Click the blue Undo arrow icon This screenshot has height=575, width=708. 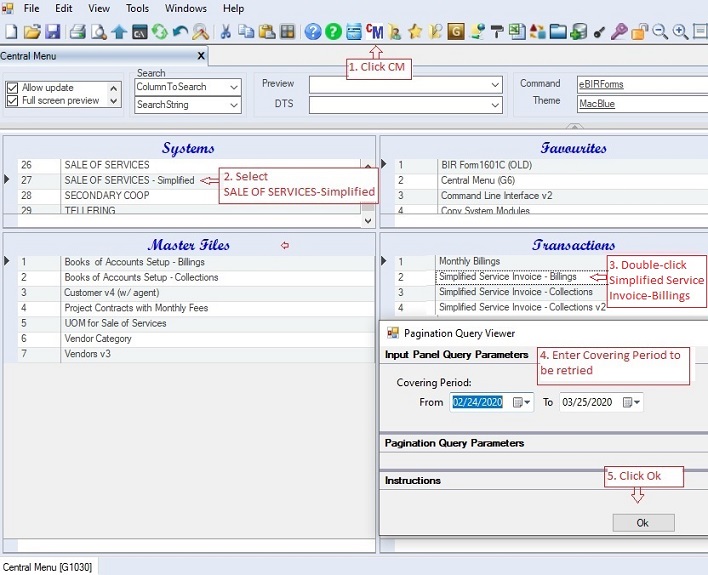pyautogui.click(x=180, y=32)
